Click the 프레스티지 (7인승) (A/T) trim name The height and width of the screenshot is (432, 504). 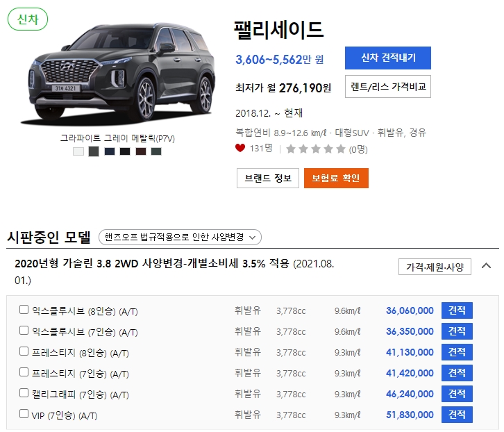[x=81, y=374]
